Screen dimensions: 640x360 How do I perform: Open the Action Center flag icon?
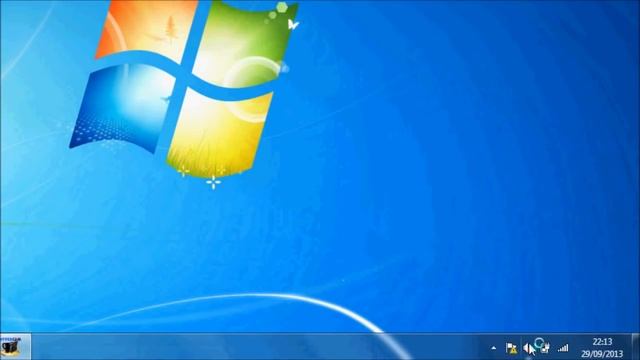(x=511, y=348)
